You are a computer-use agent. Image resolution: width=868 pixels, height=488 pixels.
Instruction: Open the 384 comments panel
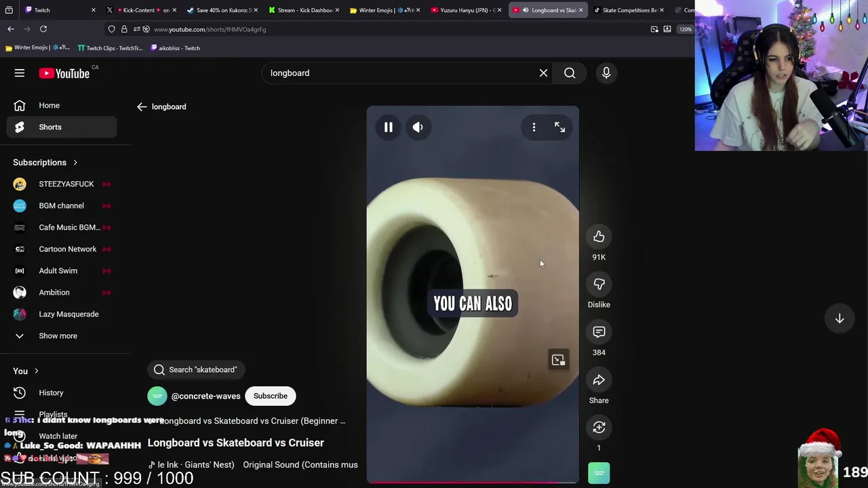599,332
